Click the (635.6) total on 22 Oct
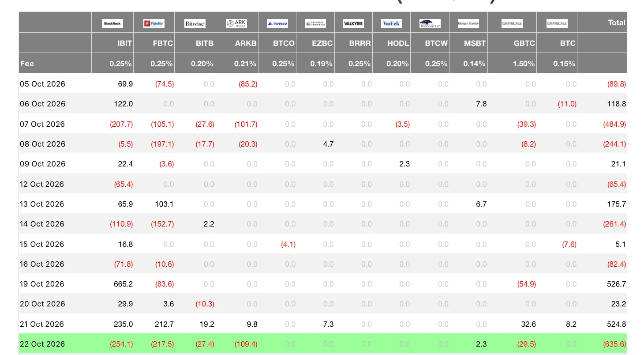The image size is (644, 355). click(x=614, y=344)
